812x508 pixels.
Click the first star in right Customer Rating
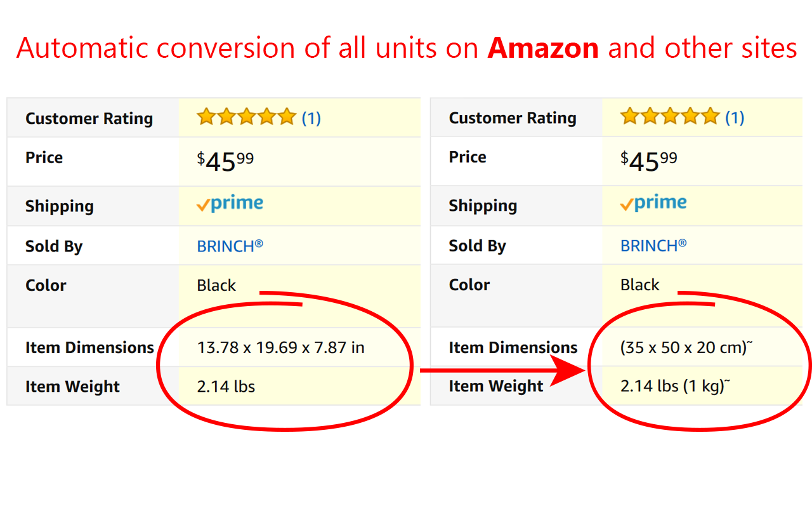point(629,116)
